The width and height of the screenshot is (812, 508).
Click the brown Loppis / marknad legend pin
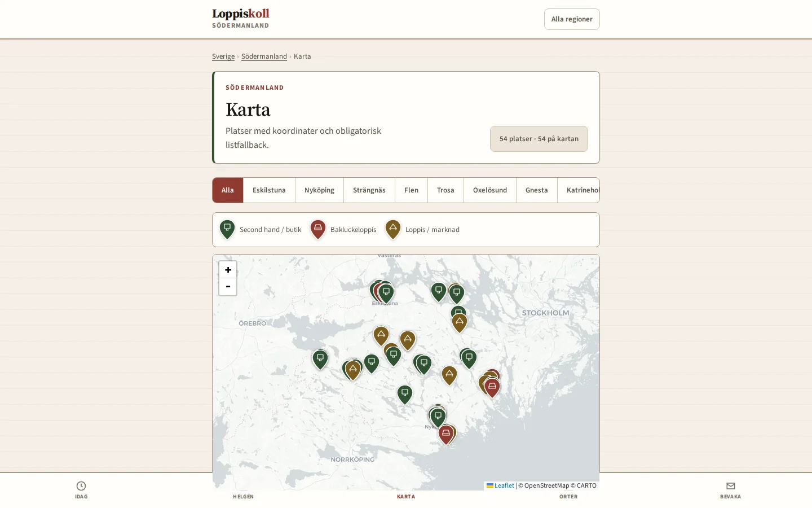(x=393, y=229)
